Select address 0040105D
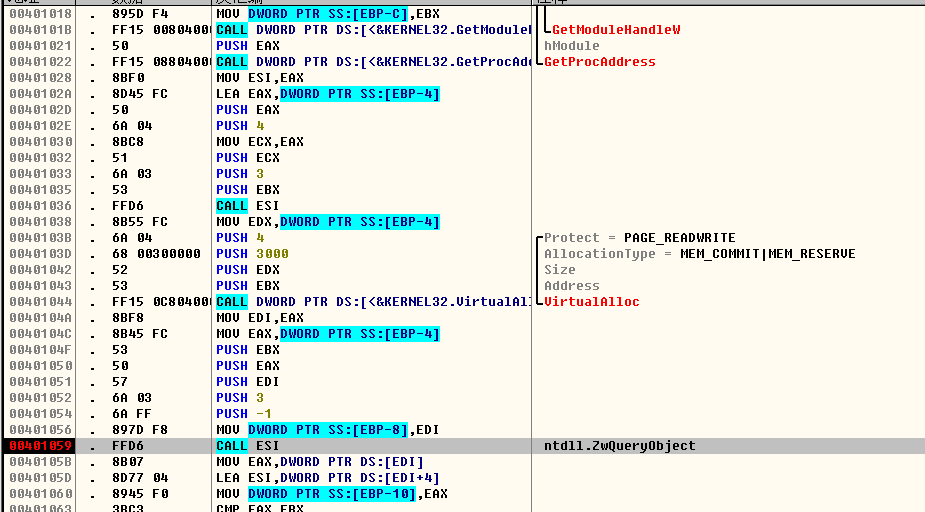 point(40,478)
